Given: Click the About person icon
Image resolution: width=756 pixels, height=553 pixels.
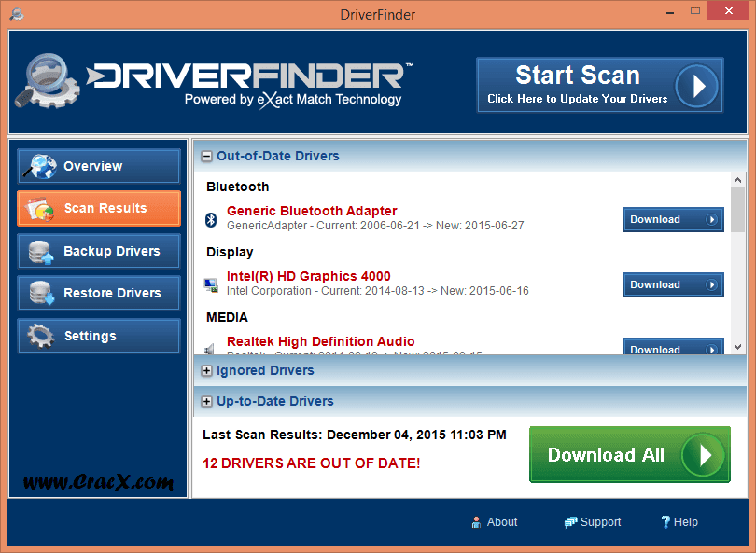Looking at the screenshot, I should pyautogui.click(x=476, y=522).
